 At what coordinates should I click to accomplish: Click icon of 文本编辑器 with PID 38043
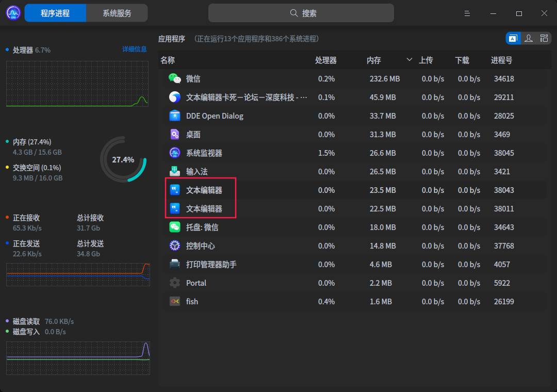coord(174,190)
